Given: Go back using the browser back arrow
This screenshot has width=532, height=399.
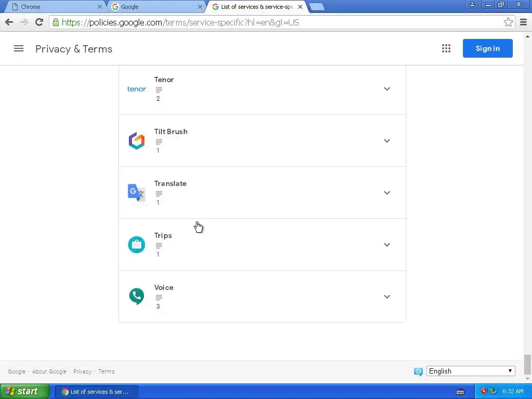Looking at the screenshot, I should point(9,22).
